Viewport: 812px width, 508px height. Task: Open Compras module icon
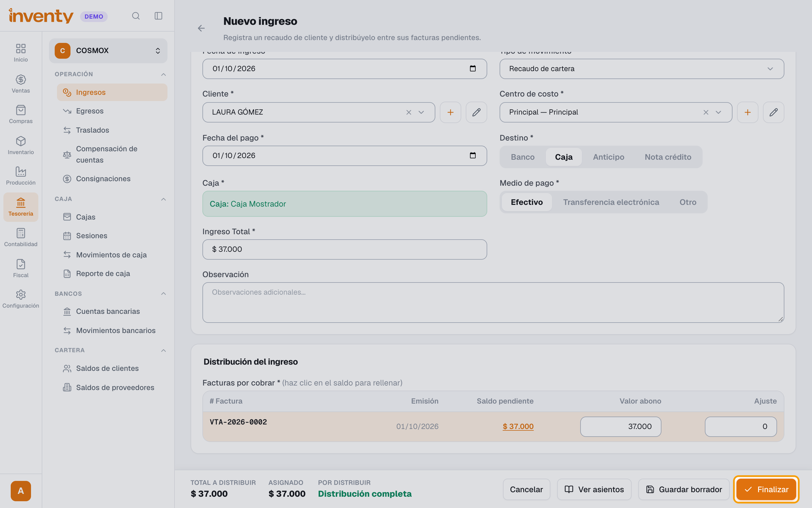tap(21, 114)
